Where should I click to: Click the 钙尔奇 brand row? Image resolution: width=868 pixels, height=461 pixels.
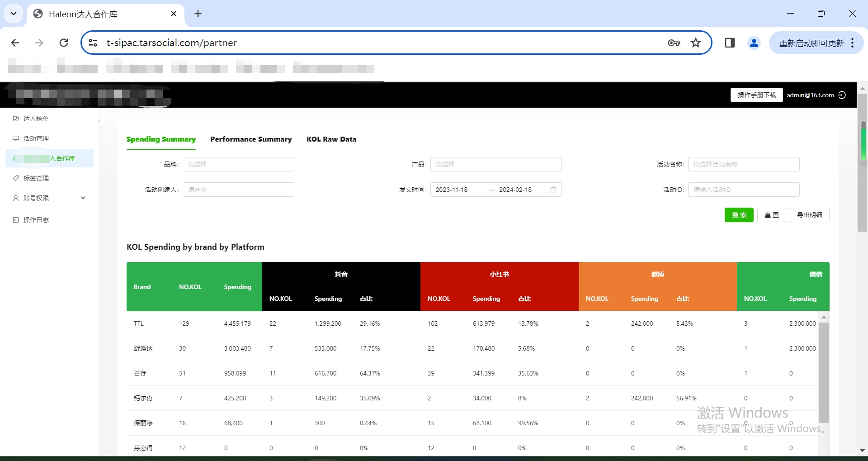pos(472,398)
